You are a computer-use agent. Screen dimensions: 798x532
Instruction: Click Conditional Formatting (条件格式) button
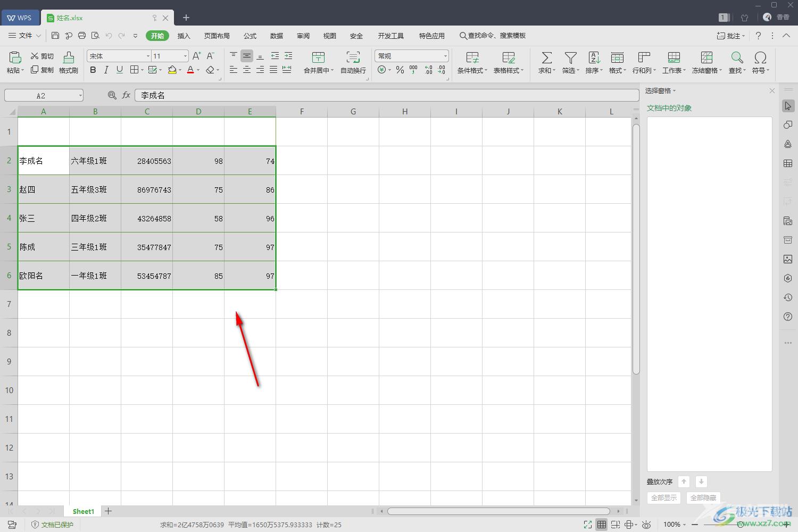(472, 63)
